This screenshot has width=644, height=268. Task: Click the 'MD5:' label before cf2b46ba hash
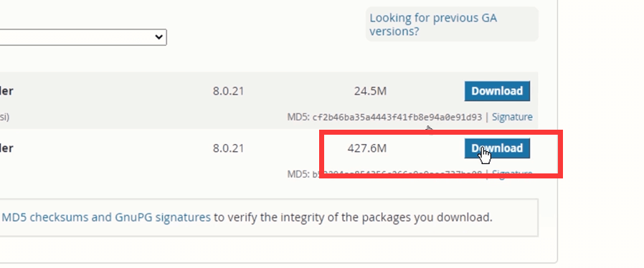click(298, 118)
